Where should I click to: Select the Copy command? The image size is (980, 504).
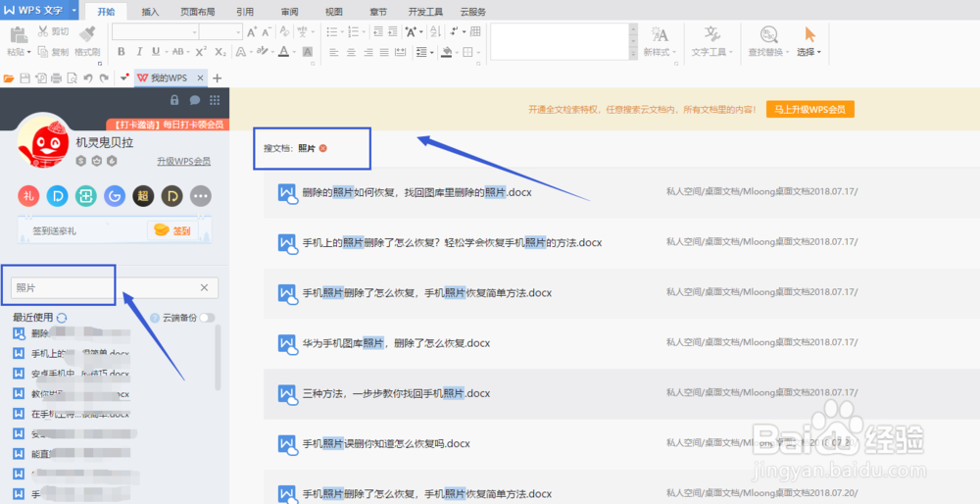point(53,52)
